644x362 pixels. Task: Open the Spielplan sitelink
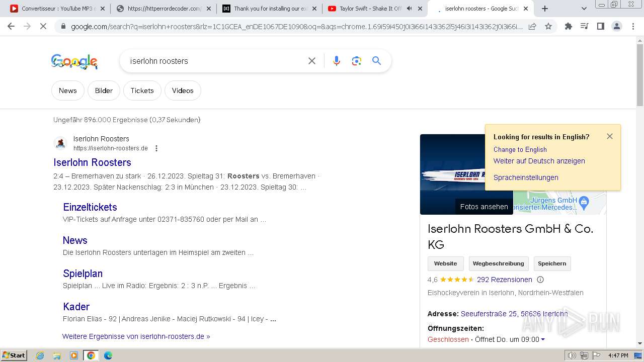pyautogui.click(x=83, y=274)
